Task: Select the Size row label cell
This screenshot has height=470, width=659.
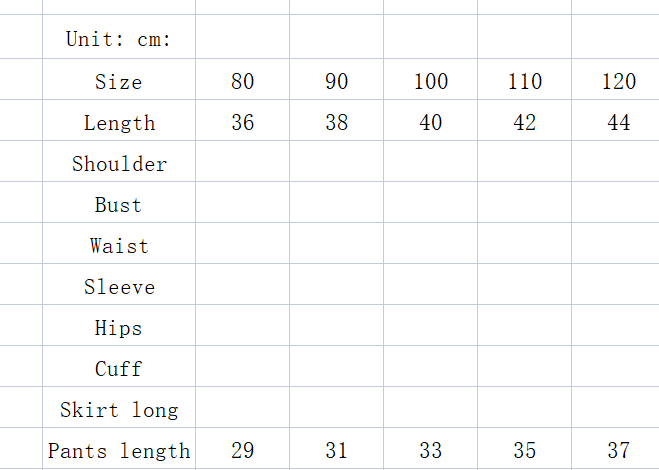Action: [118, 81]
